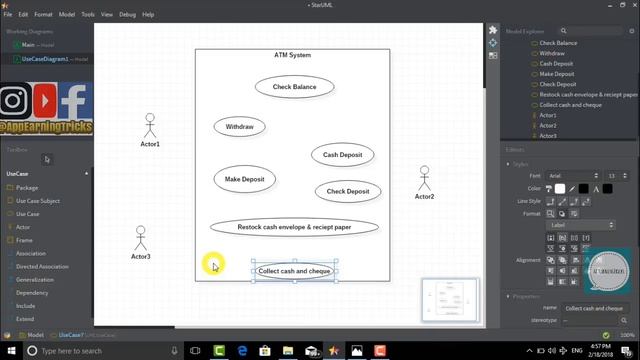Pick the Use Case Subject tool
Image resolution: width=640 pixels, height=360 pixels.
(38, 201)
